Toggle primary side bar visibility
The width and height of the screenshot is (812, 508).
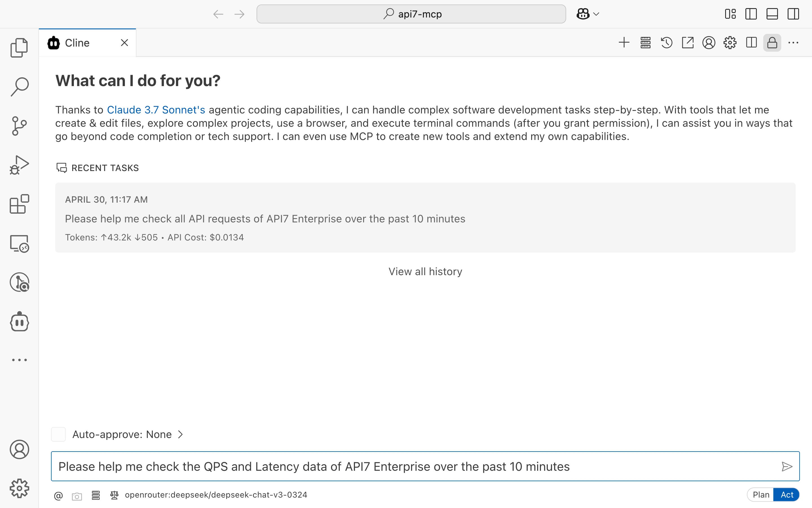coord(751,14)
